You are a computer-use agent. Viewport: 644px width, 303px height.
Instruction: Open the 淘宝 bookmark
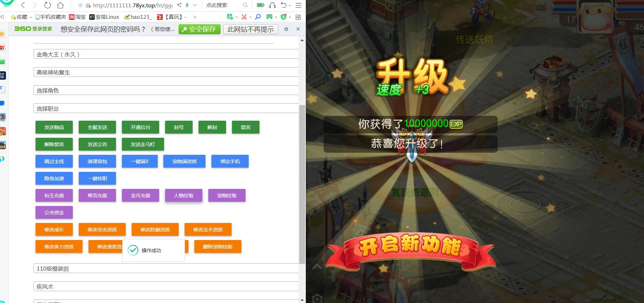77,17
